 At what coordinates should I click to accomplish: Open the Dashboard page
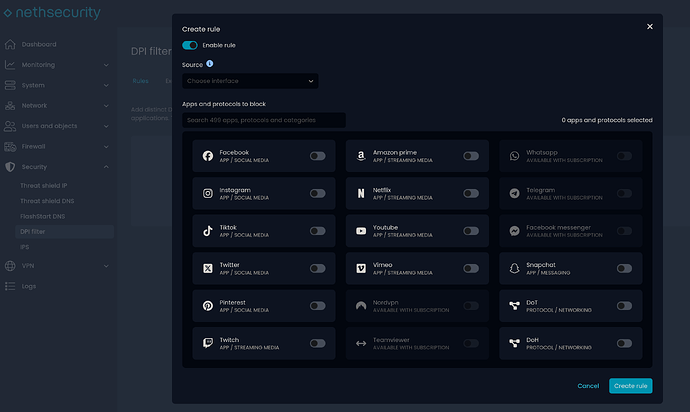(39, 44)
